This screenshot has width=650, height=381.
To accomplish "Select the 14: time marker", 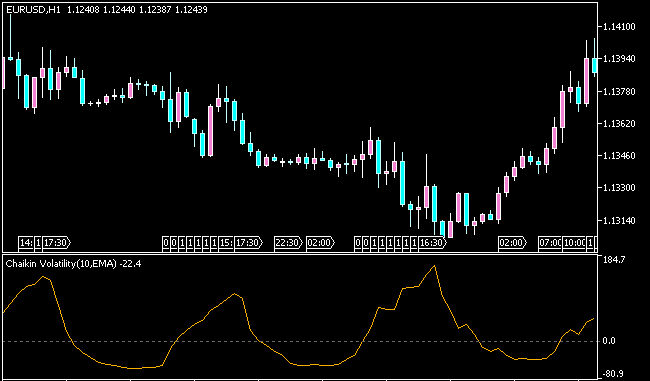I will coord(26,243).
